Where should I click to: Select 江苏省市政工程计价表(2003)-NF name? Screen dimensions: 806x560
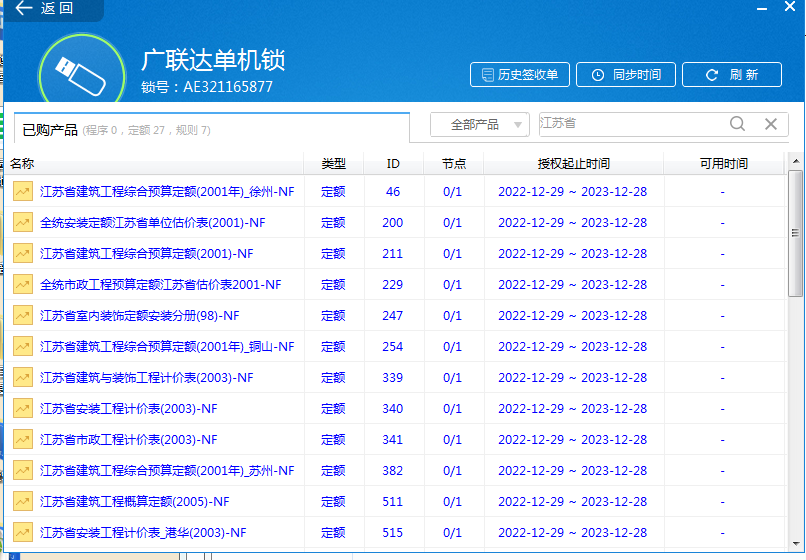pos(129,440)
